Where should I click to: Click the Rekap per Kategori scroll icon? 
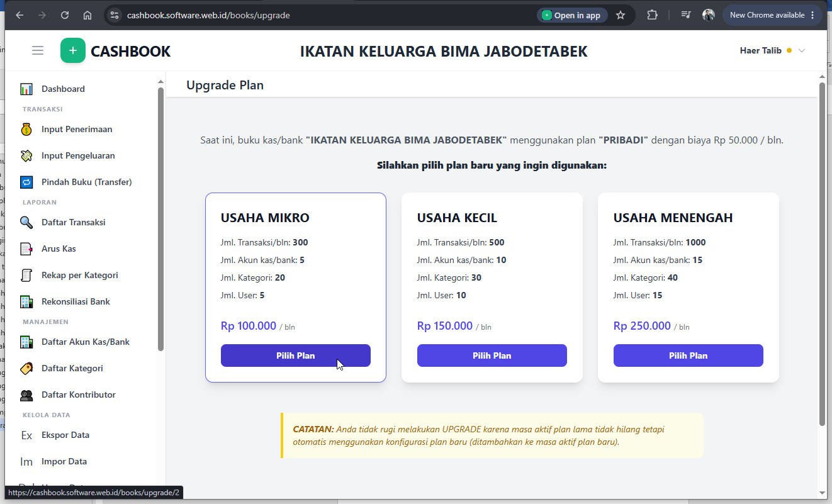tap(26, 275)
